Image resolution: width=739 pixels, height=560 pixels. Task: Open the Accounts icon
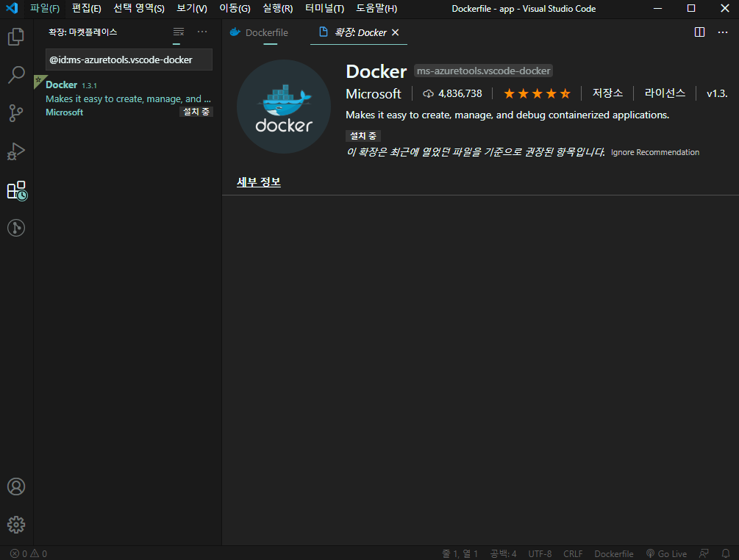coord(16,487)
